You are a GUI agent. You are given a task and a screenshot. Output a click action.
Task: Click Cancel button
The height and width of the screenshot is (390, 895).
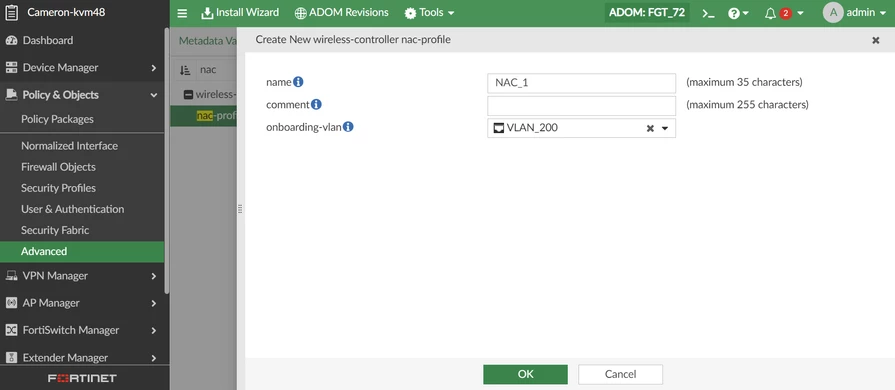(x=620, y=374)
